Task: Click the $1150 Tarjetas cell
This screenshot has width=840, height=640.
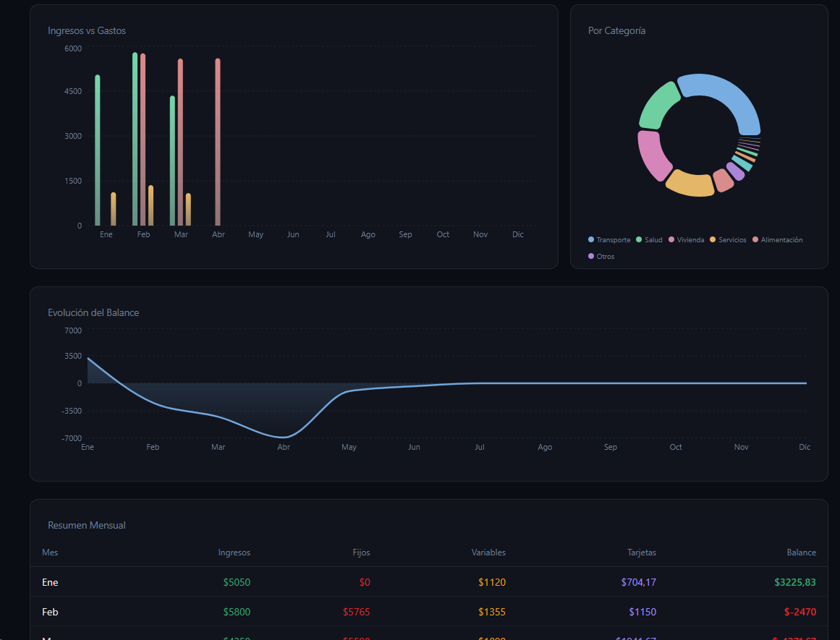Action: [x=643, y=612]
